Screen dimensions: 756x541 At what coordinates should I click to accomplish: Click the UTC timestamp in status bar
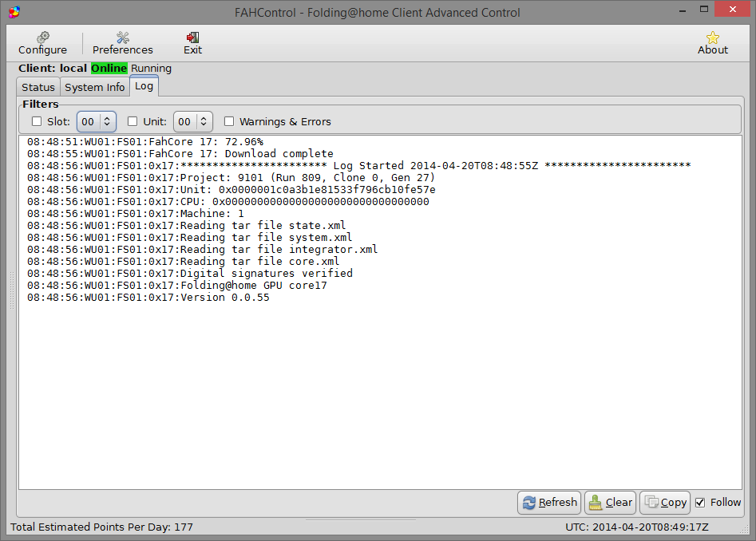[x=637, y=527]
